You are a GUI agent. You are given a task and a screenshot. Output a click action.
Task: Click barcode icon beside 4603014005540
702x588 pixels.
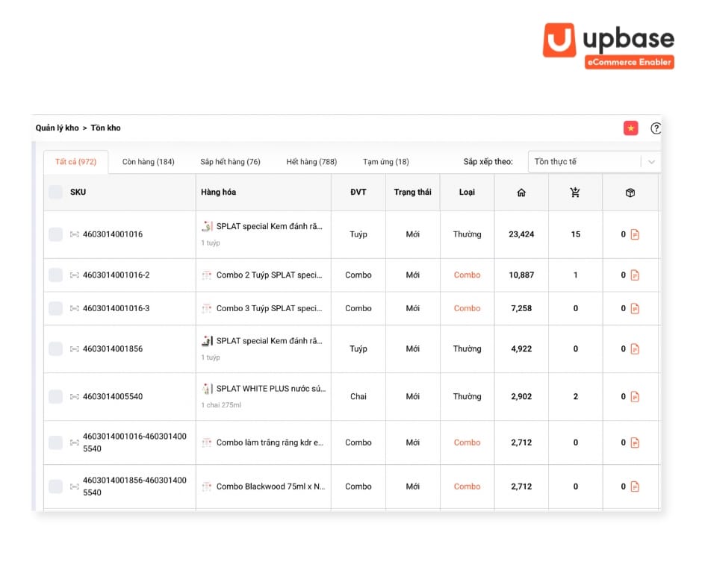click(x=75, y=396)
